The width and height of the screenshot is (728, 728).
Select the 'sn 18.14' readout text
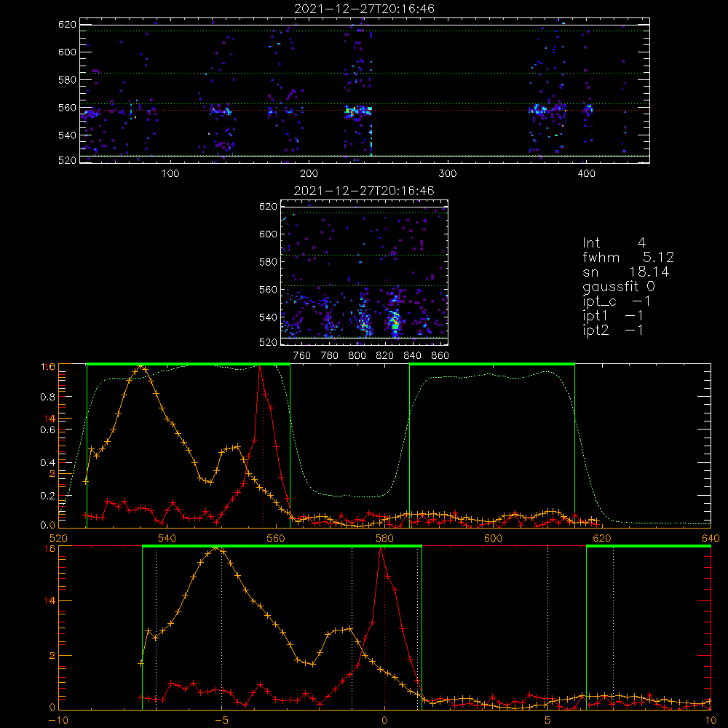coord(626,272)
